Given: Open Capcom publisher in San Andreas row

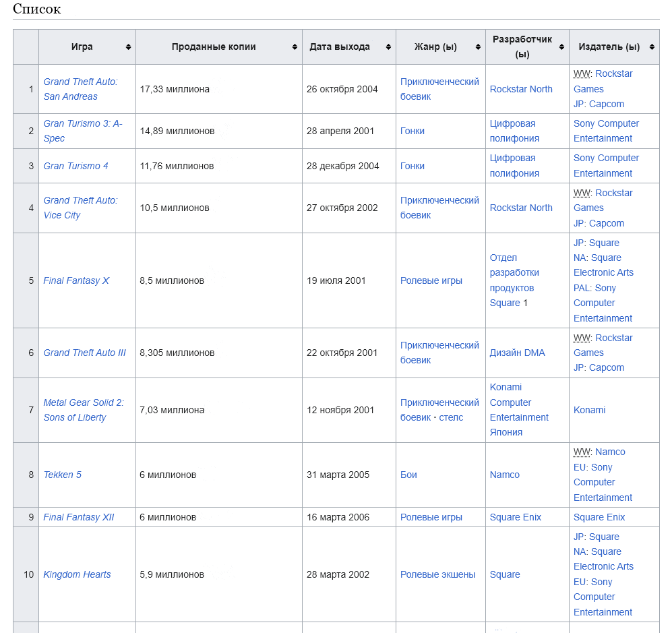Looking at the screenshot, I should (607, 104).
